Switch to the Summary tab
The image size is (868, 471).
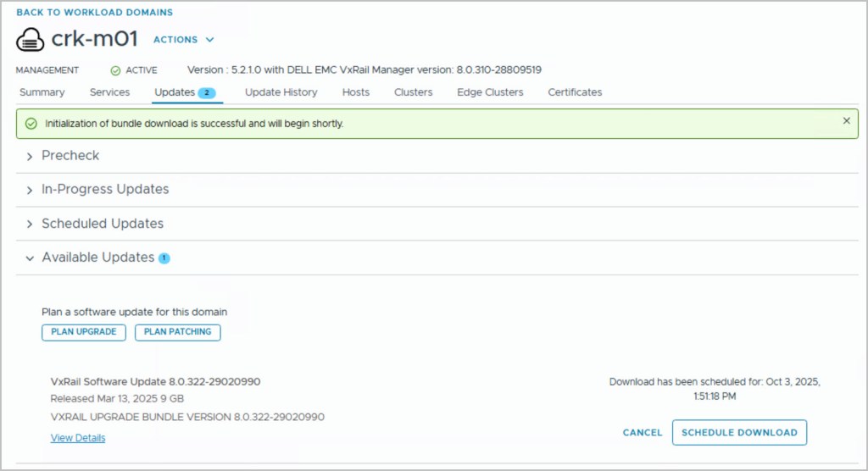pos(42,92)
